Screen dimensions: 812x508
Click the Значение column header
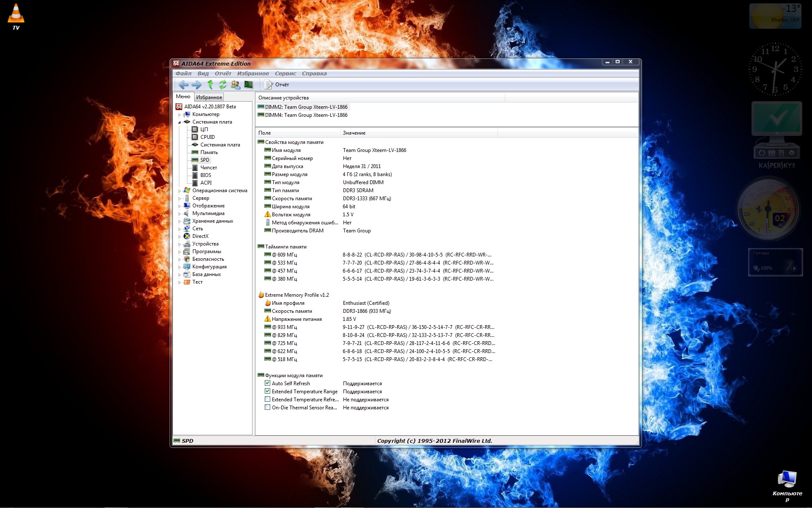[x=419, y=133]
